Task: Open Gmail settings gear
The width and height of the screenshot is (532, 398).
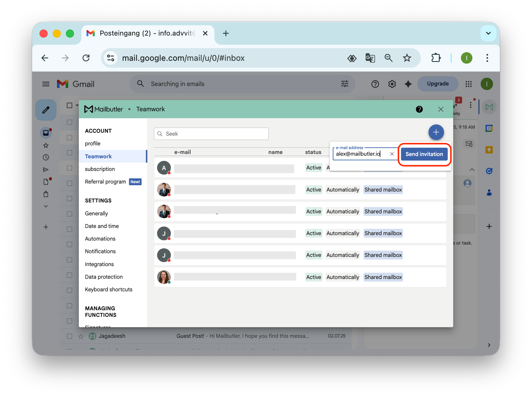Action: pyautogui.click(x=392, y=84)
